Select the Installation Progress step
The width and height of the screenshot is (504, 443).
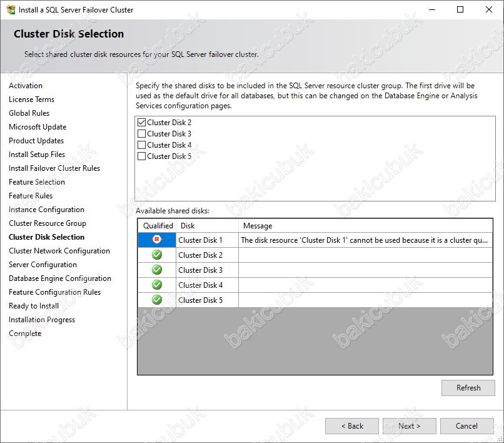point(42,320)
